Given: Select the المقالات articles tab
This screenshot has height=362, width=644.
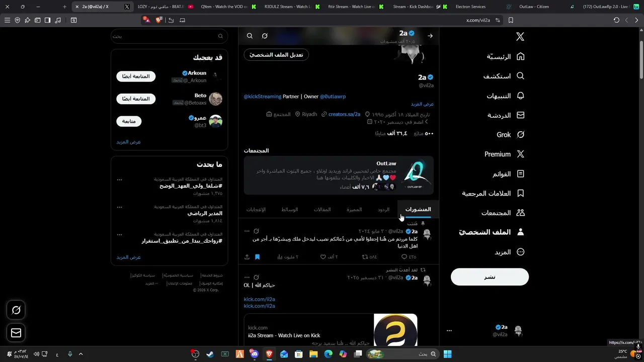Looking at the screenshot, I should click(322, 209).
